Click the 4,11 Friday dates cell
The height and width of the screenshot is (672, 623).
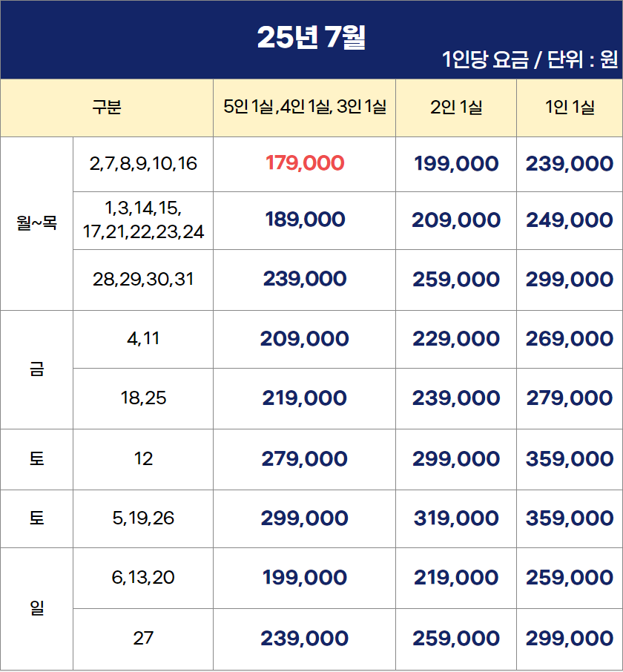(x=143, y=339)
